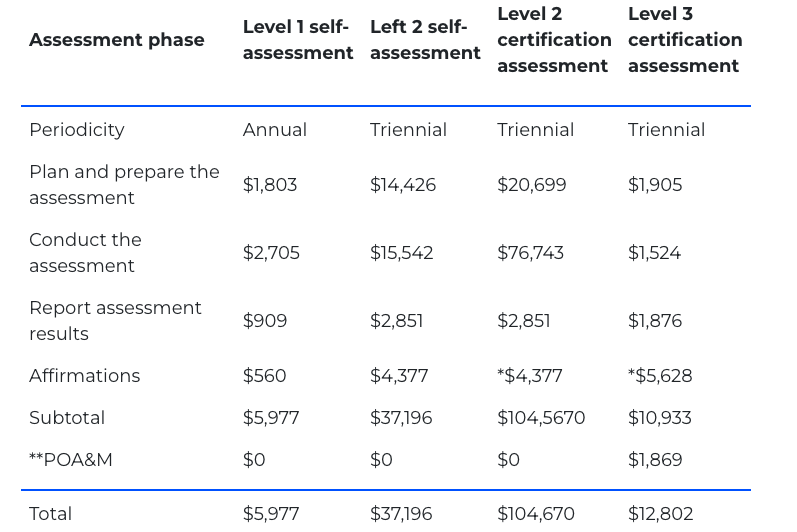Select the $909 cell
The height and width of the screenshot is (532, 797).
pyautogui.click(x=265, y=321)
